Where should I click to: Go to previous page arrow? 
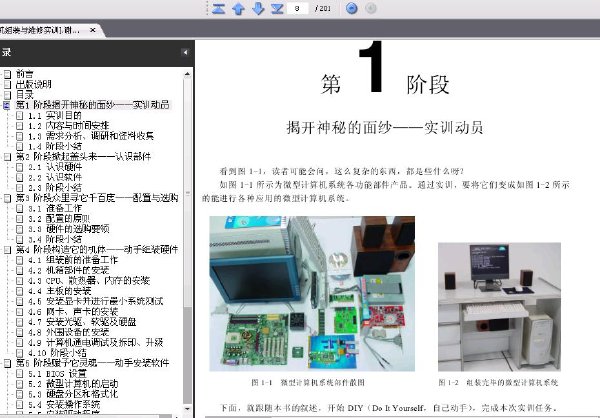[x=238, y=8]
